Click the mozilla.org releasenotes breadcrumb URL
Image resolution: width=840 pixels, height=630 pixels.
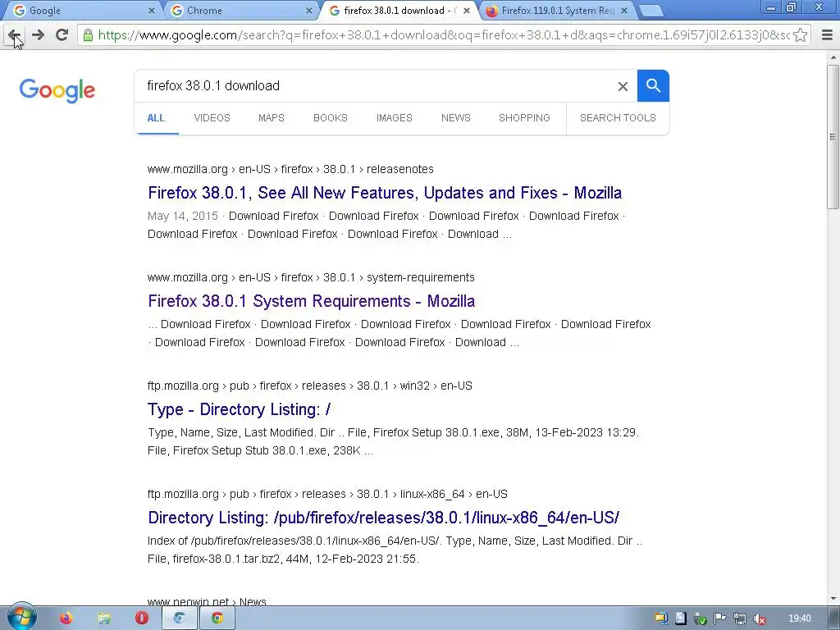click(x=290, y=169)
